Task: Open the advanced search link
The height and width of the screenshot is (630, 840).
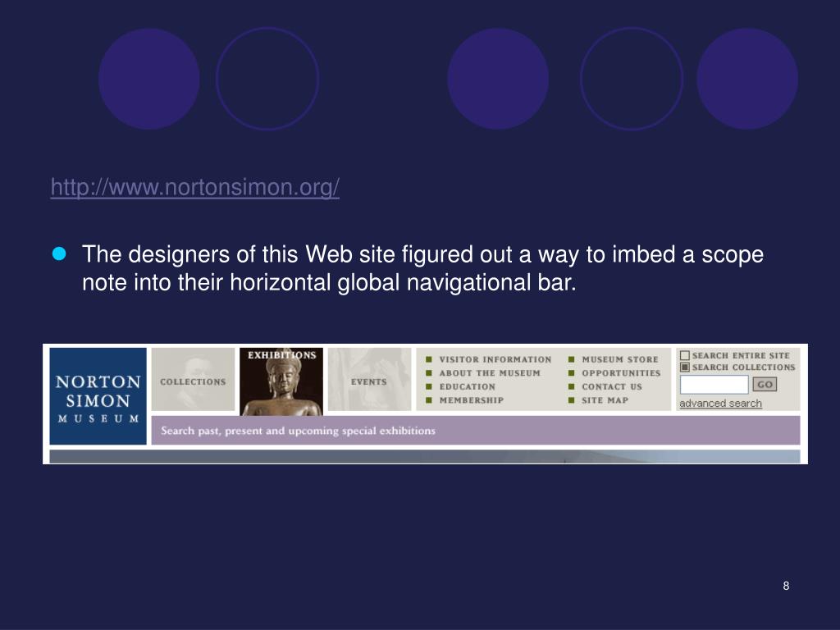Action: [x=720, y=404]
